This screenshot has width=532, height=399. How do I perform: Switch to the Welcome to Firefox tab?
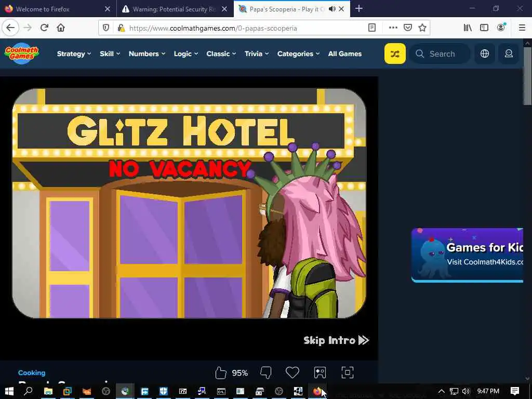click(x=58, y=9)
